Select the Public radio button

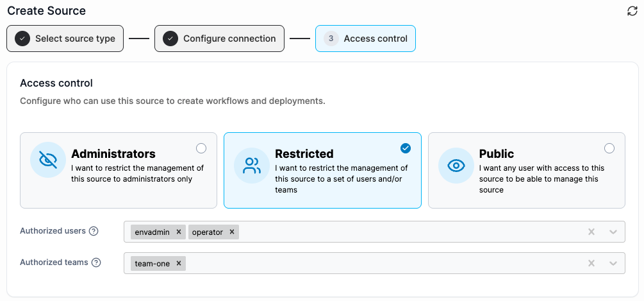tap(609, 148)
